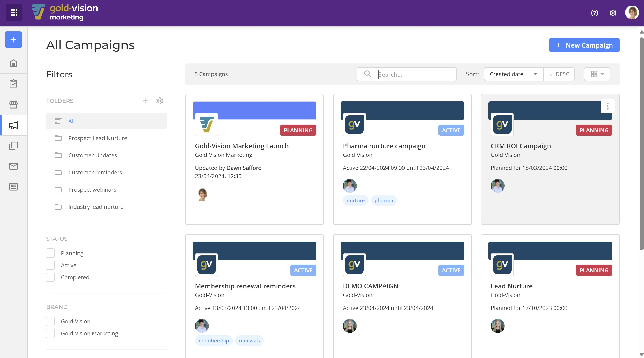This screenshot has height=358, width=644.
Task: Click the search magnifier icon
Action: click(368, 74)
